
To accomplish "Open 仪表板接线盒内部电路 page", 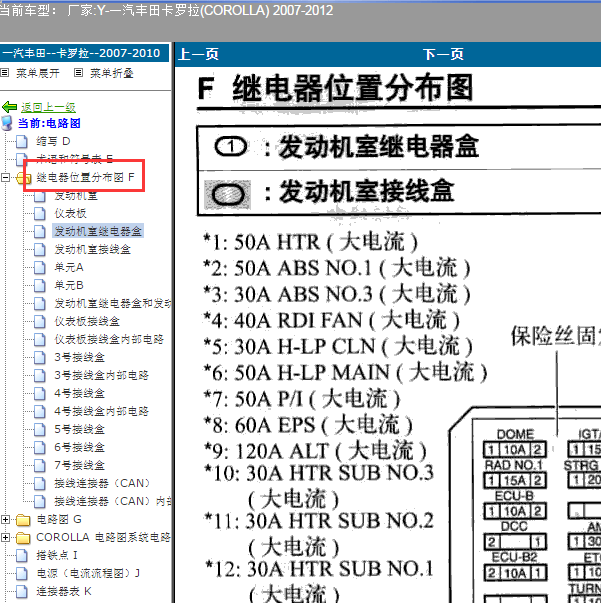I will point(109,339).
